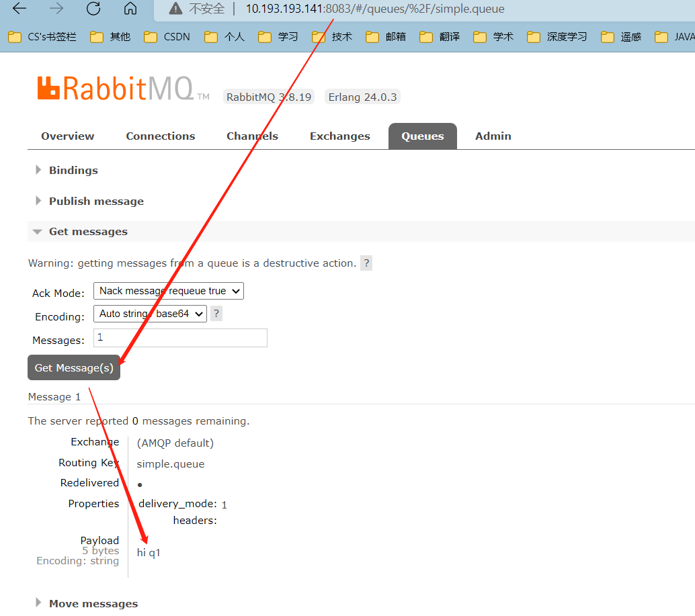Select the Queues tab
Viewport: 695px width, 616px height.
(x=422, y=136)
